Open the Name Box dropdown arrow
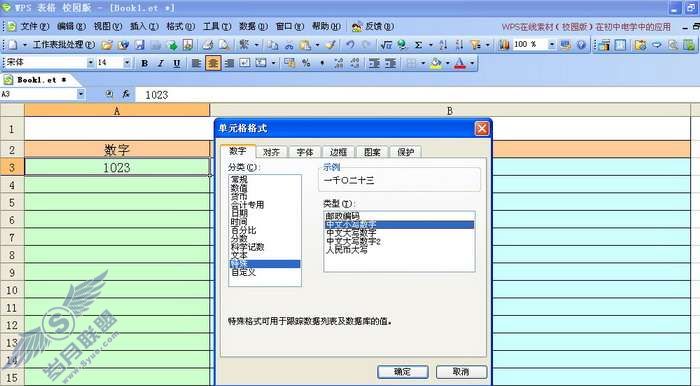700x386 pixels. point(81,94)
